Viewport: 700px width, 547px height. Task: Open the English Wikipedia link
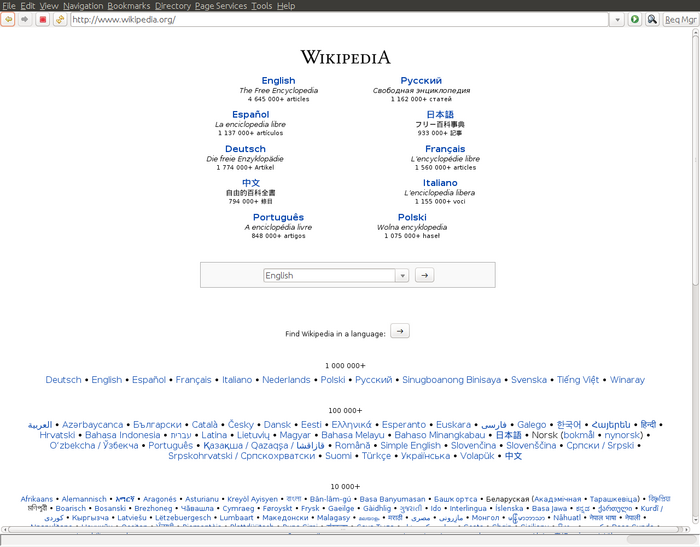[x=278, y=81]
